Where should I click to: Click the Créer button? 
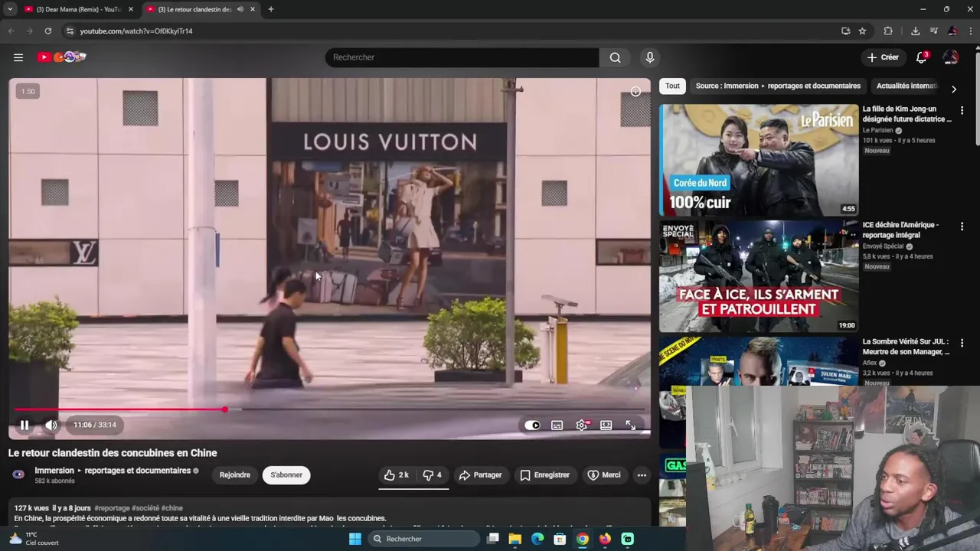click(x=883, y=57)
